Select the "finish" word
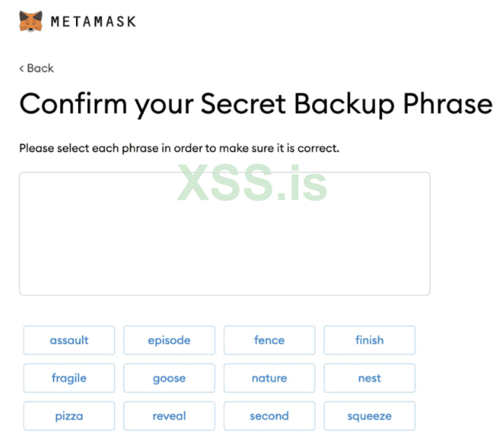The image size is (504, 446). pos(369,340)
